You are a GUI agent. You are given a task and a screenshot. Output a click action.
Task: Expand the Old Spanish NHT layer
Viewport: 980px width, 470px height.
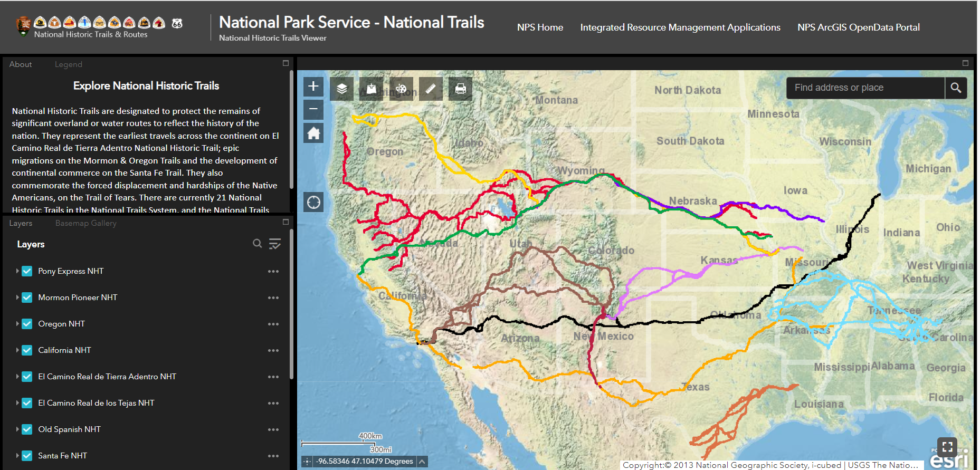click(17, 429)
